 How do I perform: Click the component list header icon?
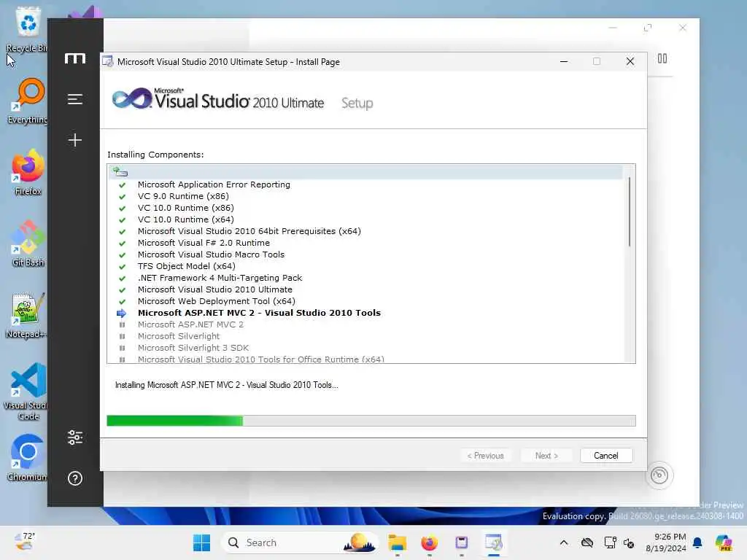(x=120, y=171)
